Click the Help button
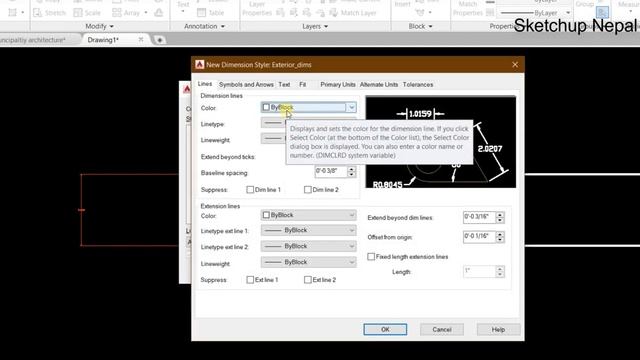Image resolution: width=640 pixels, height=360 pixels. 498,329
